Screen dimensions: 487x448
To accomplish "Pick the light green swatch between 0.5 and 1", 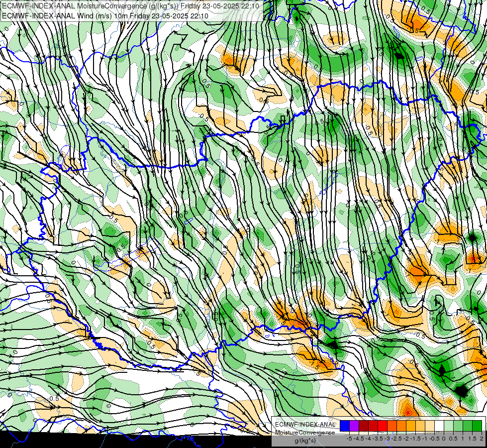I will pyautogui.click(x=458, y=426).
